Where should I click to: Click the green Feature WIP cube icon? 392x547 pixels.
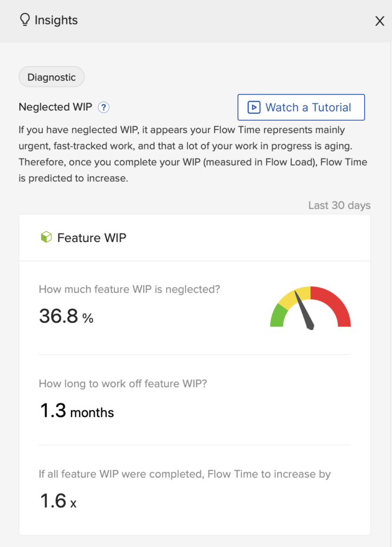[46, 237]
